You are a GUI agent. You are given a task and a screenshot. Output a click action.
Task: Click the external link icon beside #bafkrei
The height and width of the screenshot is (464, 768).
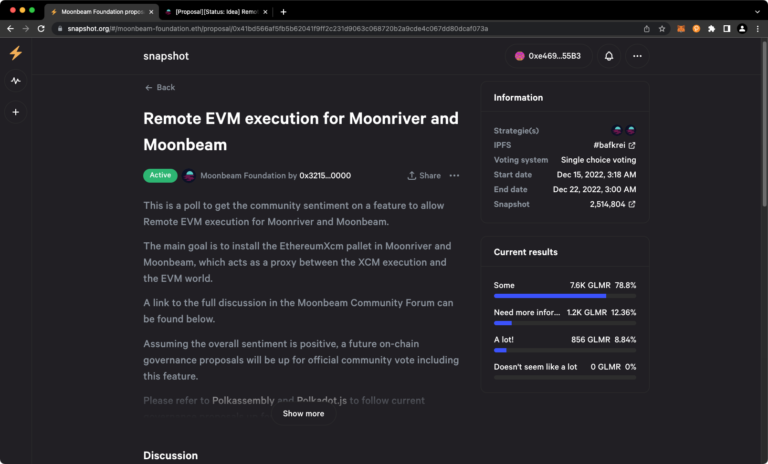click(632, 146)
